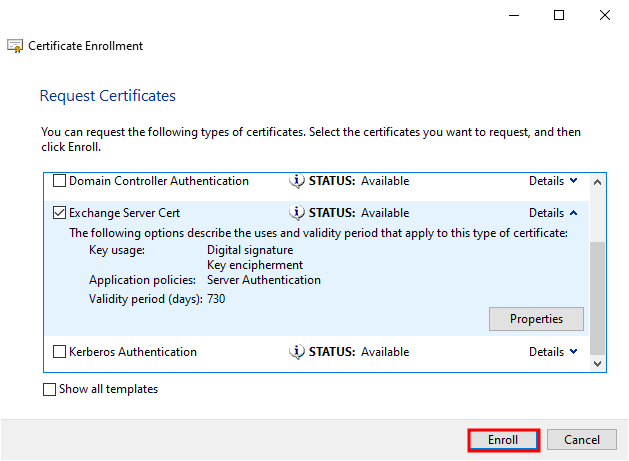
Task: Close the Certificate Enrollment window
Action: pyautogui.click(x=605, y=15)
